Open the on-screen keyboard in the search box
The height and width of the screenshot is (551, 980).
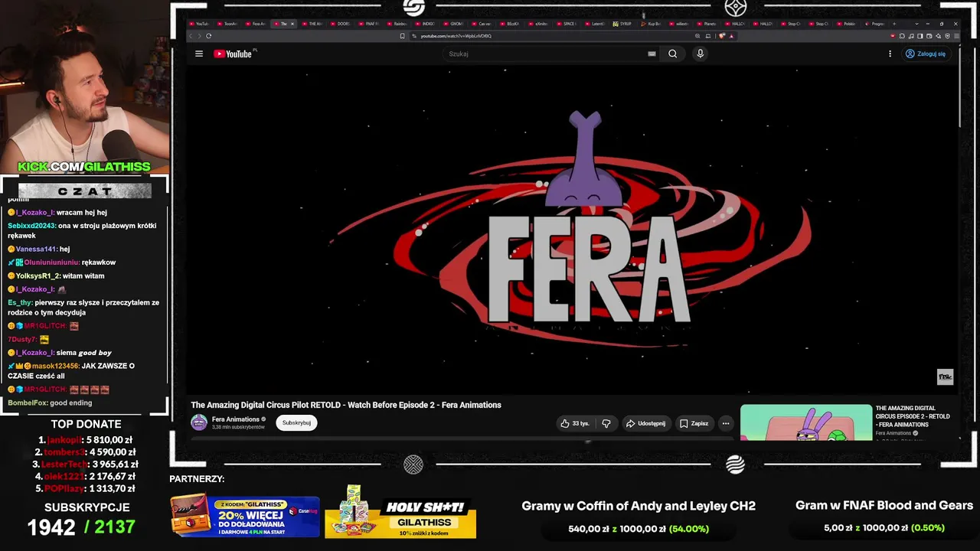[652, 54]
